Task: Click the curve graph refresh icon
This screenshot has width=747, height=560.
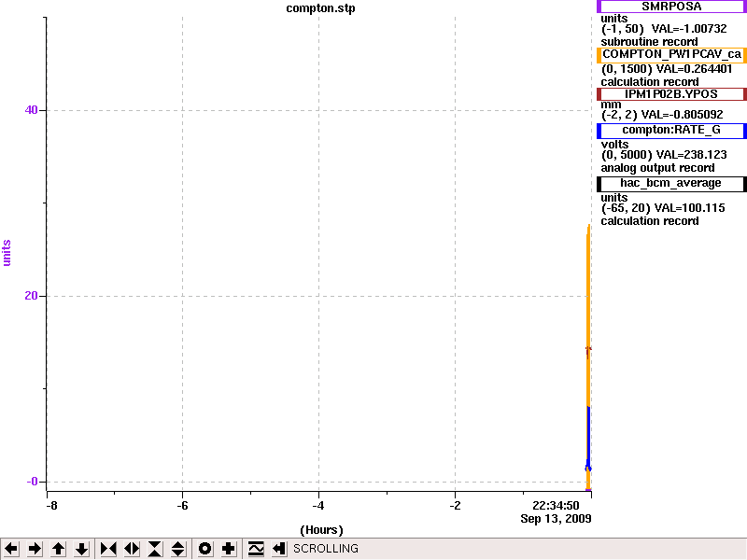Action: click(x=256, y=549)
